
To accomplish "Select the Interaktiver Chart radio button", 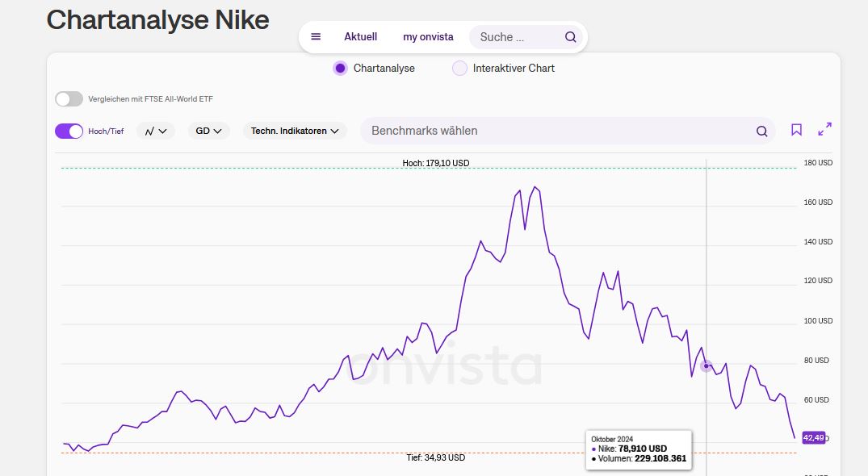I will [x=459, y=69].
